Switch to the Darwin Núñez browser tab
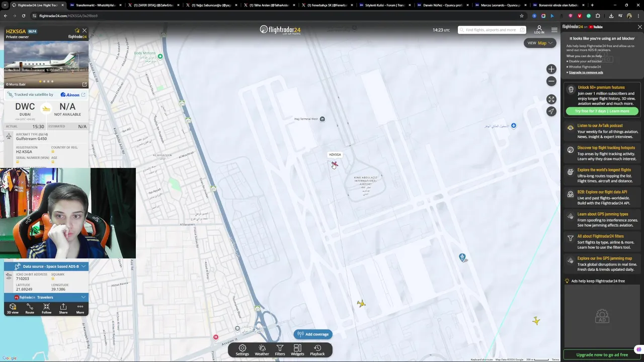The height and width of the screenshot is (362, 644). (443, 5)
